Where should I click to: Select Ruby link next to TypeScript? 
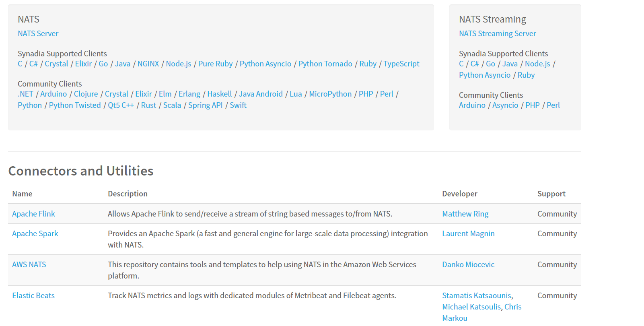[x=368, y=64]
